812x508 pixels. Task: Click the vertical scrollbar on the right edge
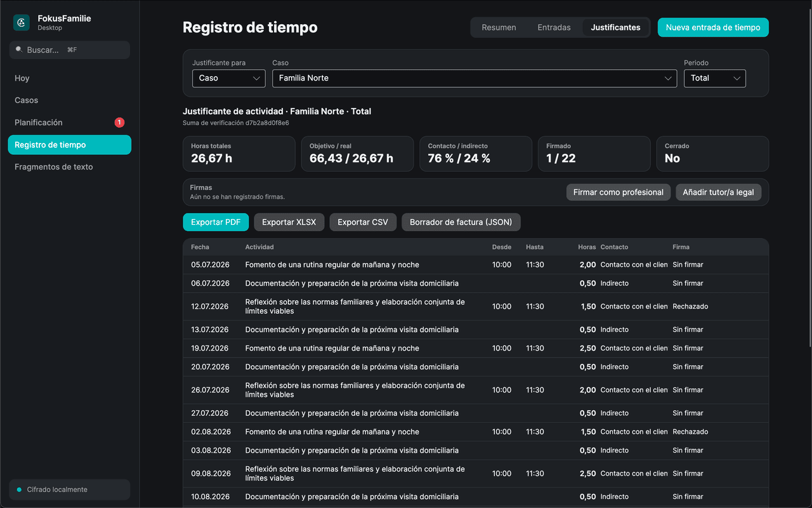[x=809, y=178]
